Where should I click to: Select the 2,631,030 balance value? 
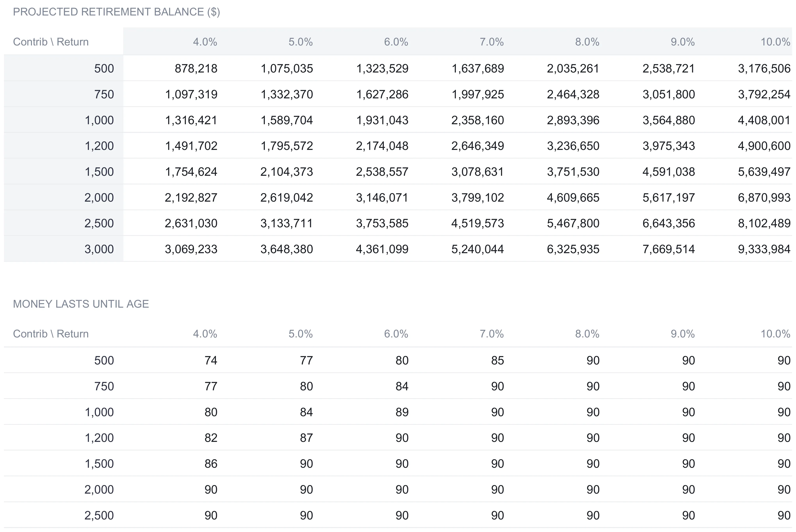tap(191, 223)
